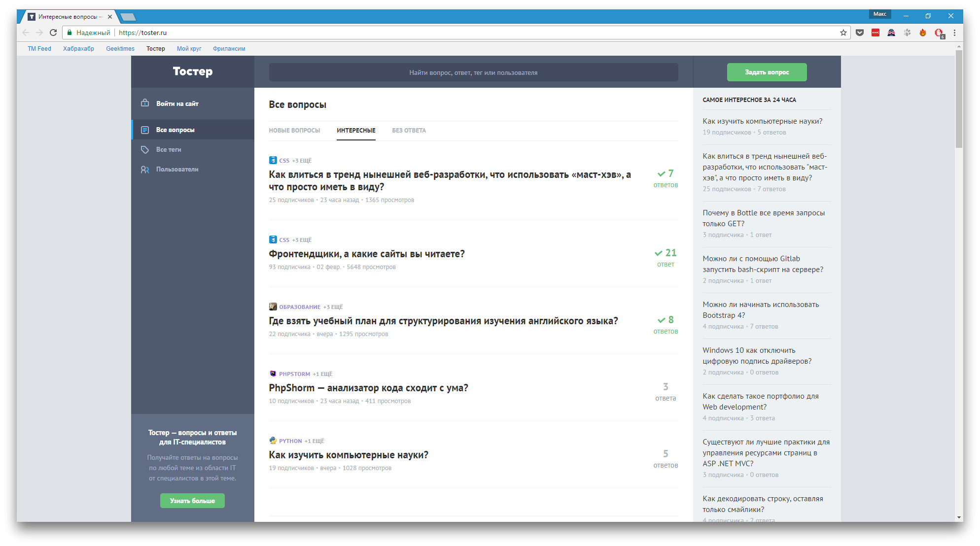Click Войти на сайт link
Viewport: 980px width, 546px height.
[x=177, y=103]
